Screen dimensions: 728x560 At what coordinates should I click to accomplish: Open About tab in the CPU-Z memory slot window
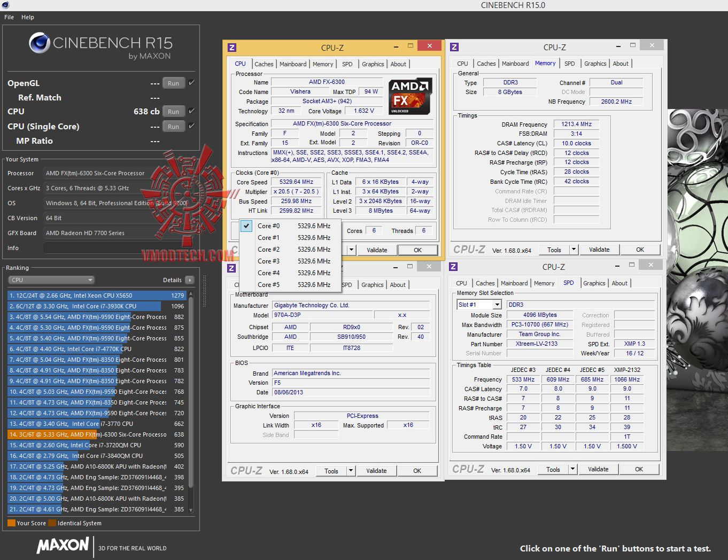coord(619,283)
